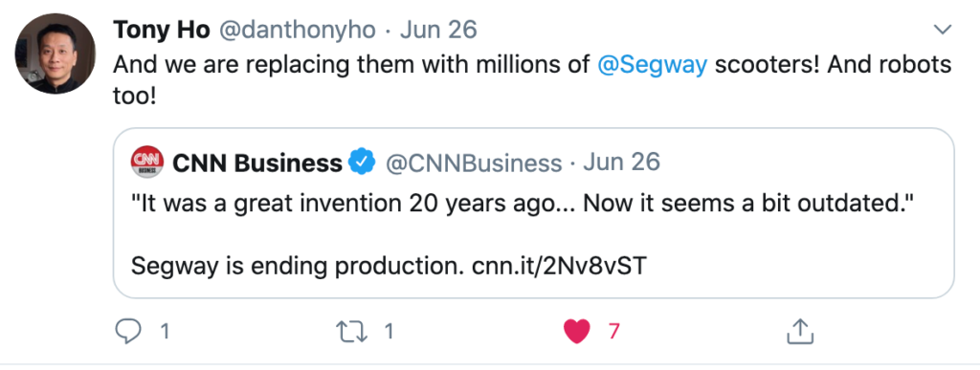Expand the tweet options chevron menu

tap(942, 30)
